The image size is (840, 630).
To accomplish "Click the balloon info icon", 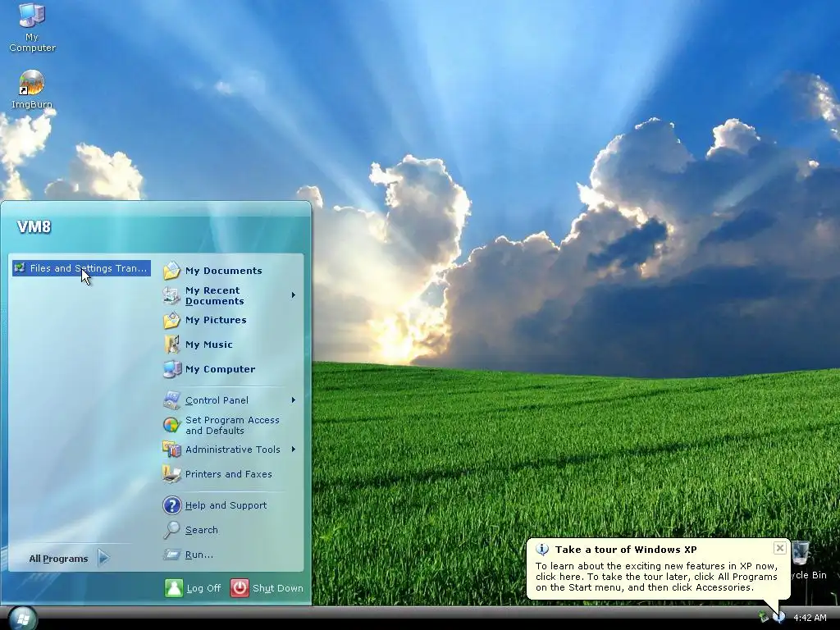I will tap(542, 549).
